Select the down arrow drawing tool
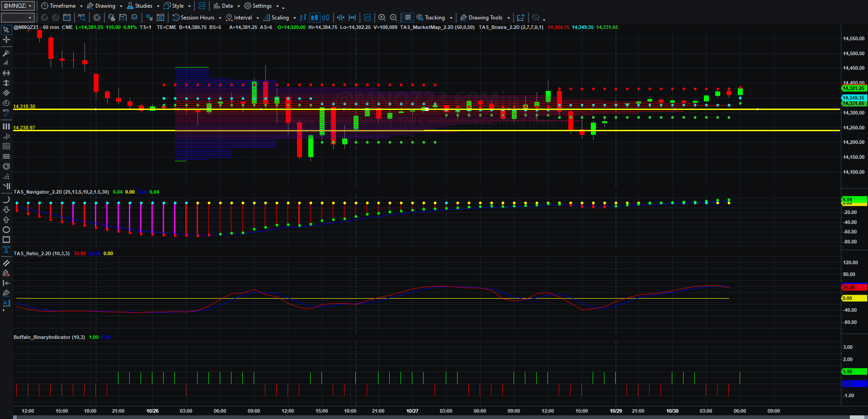The image size is (868, 419). [x=6, y=210]
